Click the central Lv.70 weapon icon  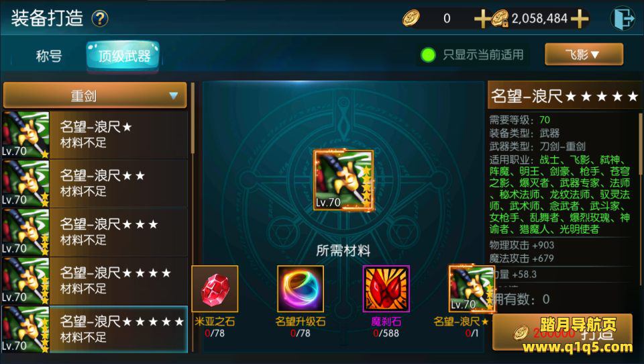tap(343, 180)
